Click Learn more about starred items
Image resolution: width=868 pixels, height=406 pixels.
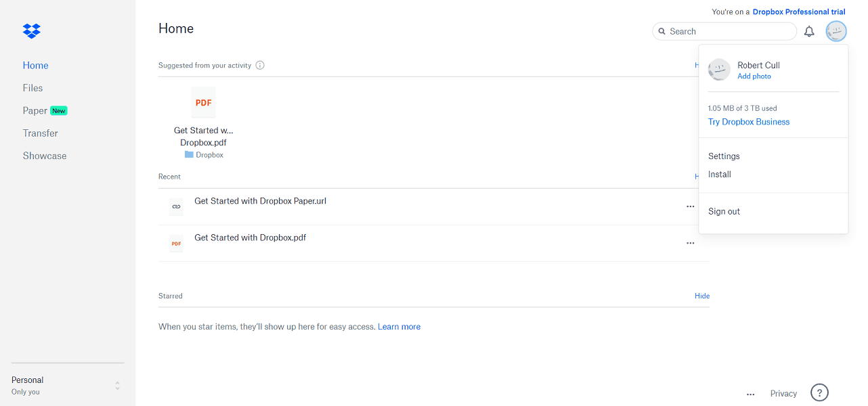[399, 327]
